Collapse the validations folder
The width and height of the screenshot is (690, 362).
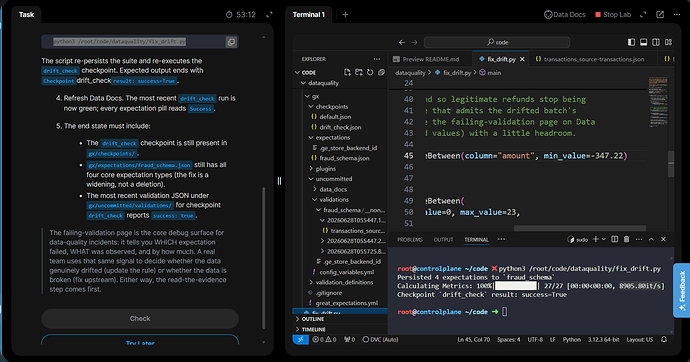(330, 199)
